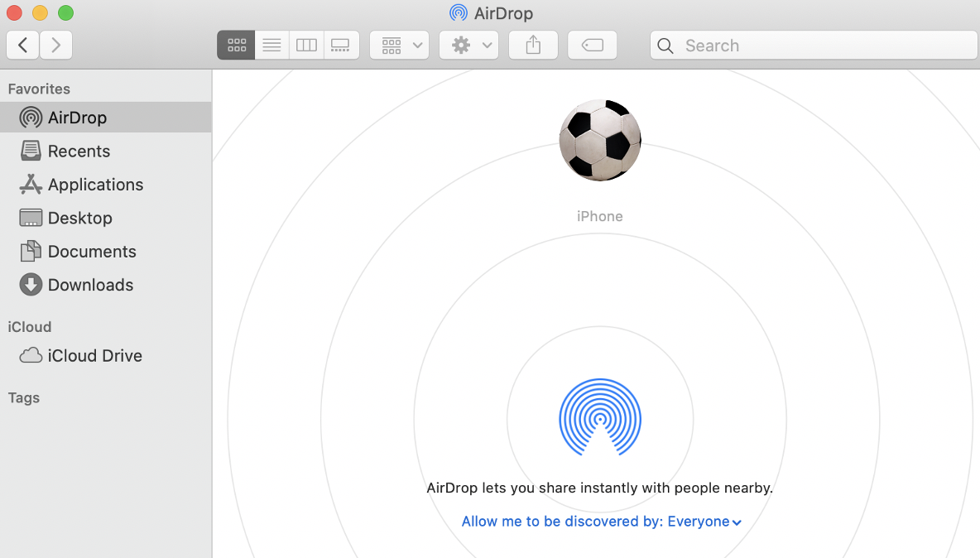Click the iCloud section header
980x558 pixels.
pos(29,327)
